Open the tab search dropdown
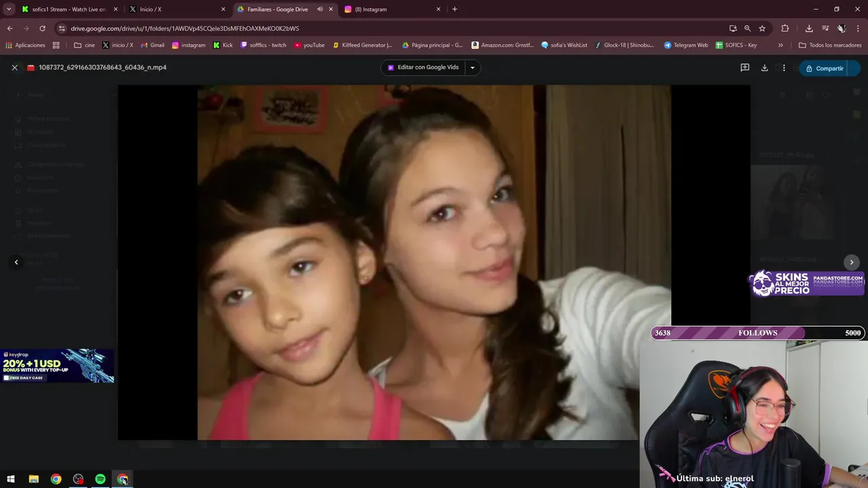The height and width of the screenshot is (488, 868). [x=9, y=9]
